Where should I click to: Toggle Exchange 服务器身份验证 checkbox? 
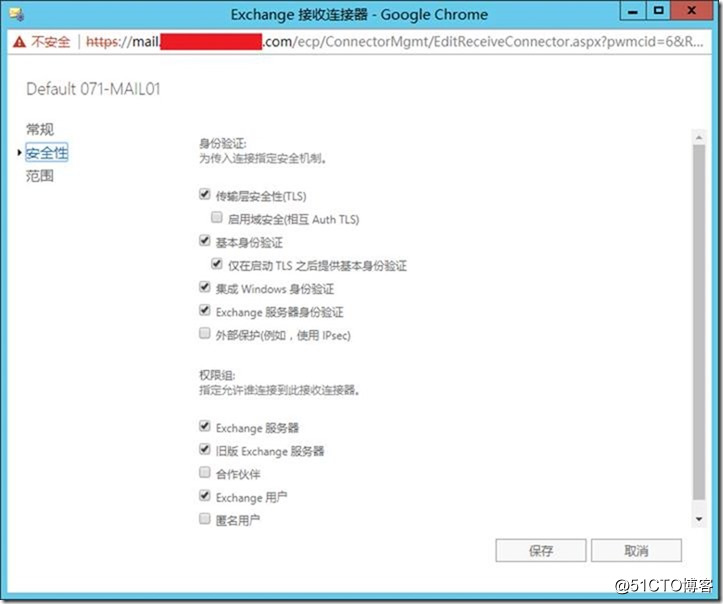[x=205, y=310]
